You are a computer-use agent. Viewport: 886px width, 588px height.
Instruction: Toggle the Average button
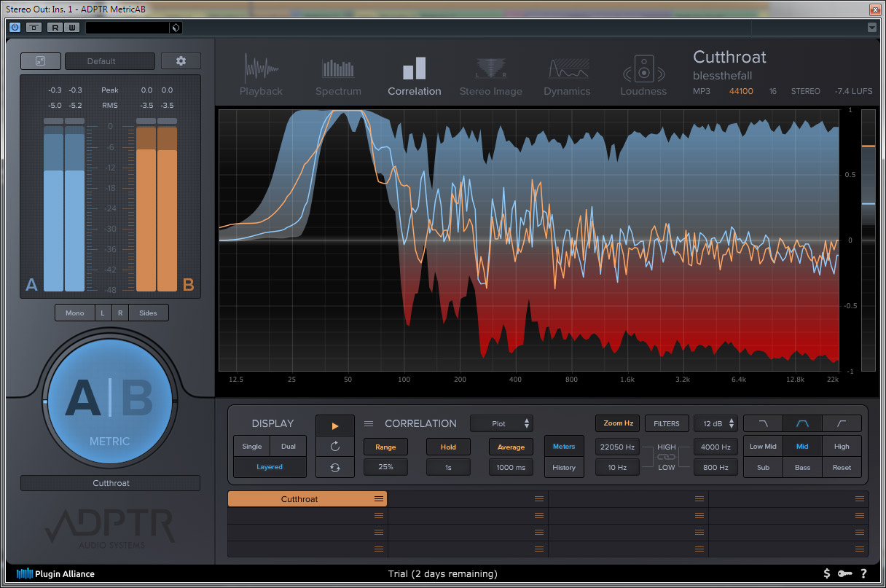tap(511, 447)
